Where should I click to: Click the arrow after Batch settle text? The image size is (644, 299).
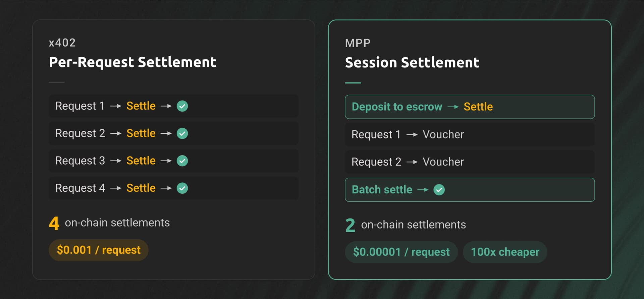pyautogui.click(x=423, y=190)
